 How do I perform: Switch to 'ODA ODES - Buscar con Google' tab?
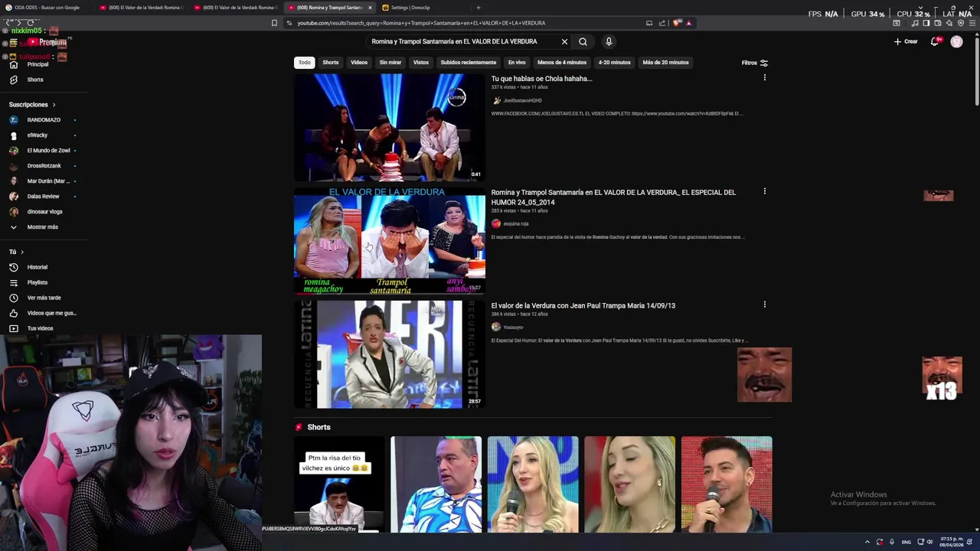47,8
